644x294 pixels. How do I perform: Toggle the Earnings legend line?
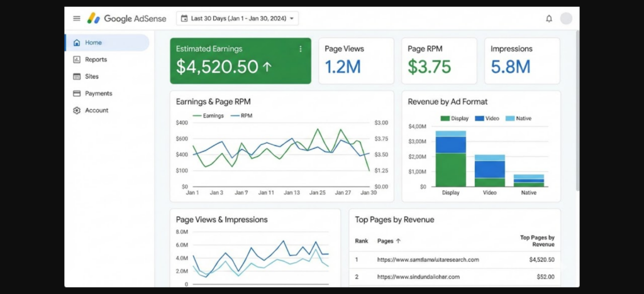(x=208, y=116)
